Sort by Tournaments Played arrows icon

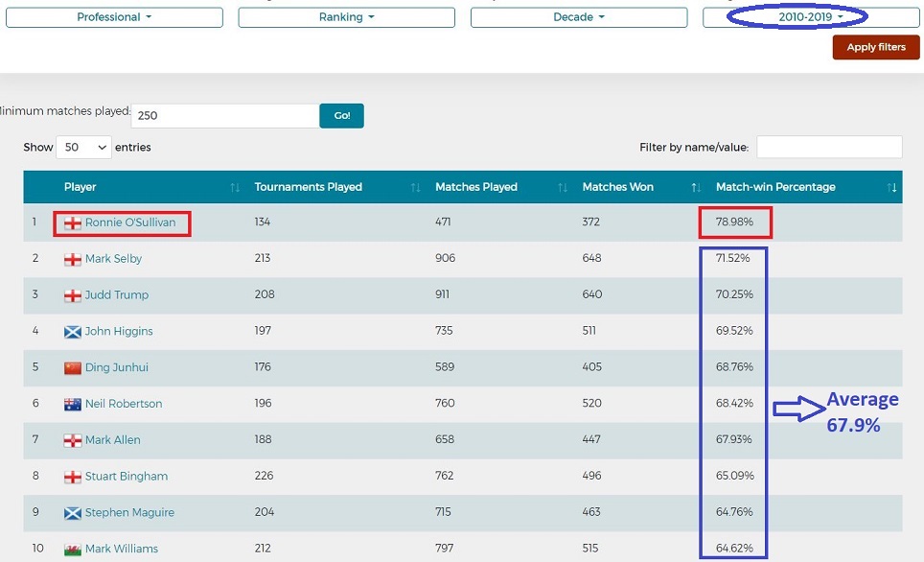tap(414, 187)
